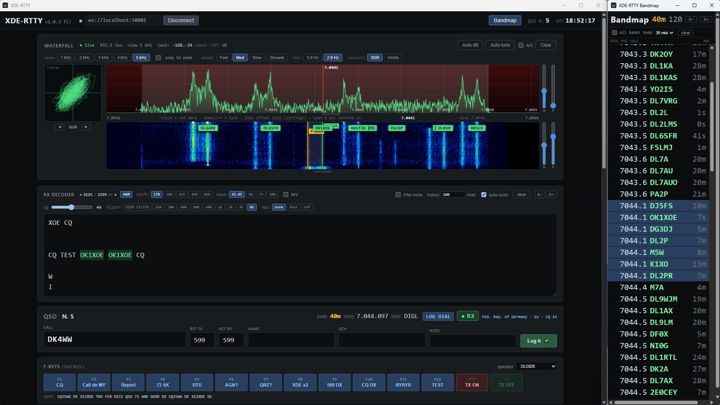This screenshot has height=405, width=720.
Task: Set waterfall span to 1 kHz
Action: coord(66,58)
